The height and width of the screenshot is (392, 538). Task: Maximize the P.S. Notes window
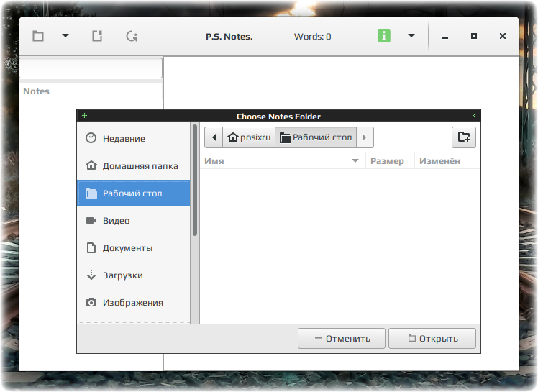coord(474,36)
